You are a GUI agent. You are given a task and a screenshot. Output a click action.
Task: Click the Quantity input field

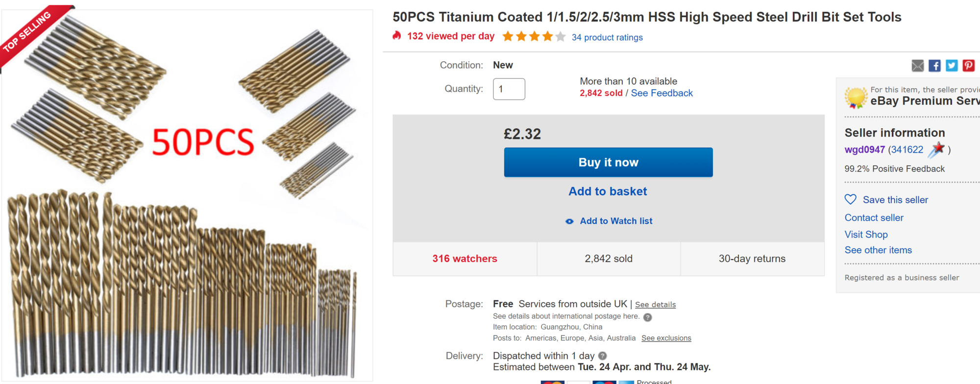point(509,89)
